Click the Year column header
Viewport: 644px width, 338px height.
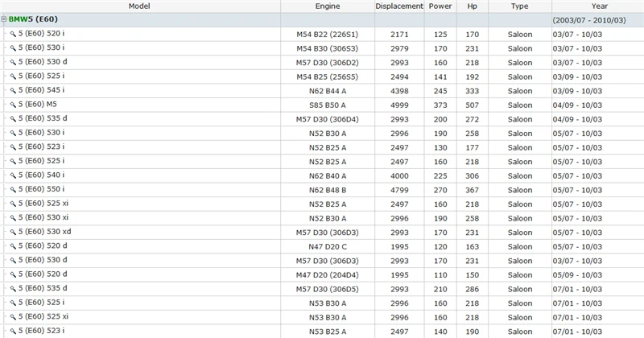click(x=599, y=6)
